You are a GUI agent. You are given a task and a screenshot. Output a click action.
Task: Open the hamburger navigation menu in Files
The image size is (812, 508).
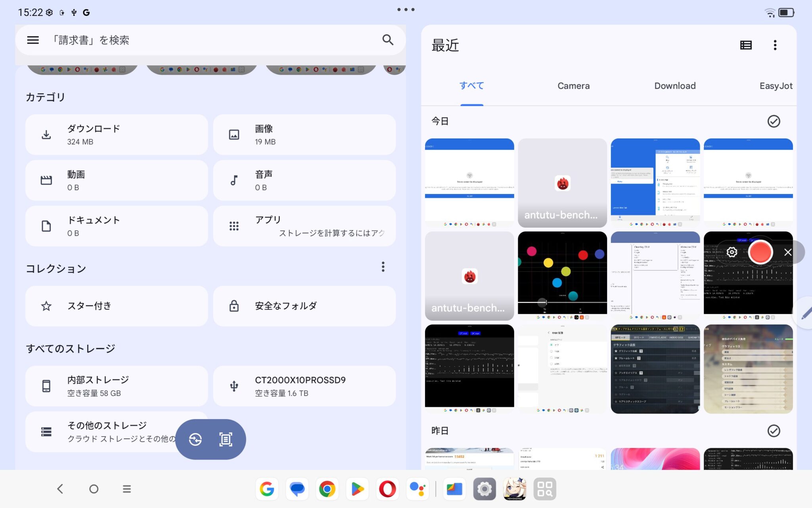pos(33,40)
